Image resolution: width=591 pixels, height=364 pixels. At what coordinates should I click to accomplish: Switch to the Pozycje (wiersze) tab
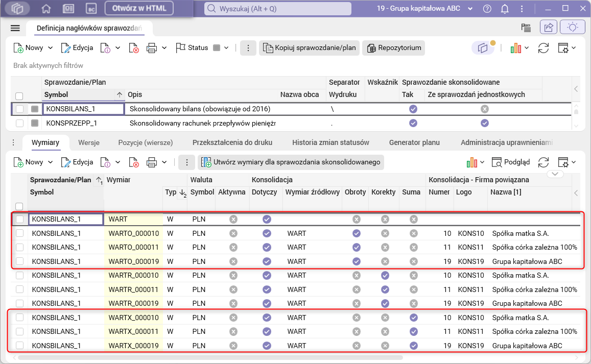coord(146,142)
